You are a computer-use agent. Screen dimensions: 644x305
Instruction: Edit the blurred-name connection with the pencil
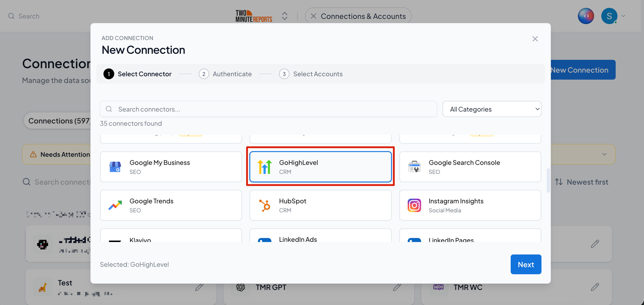point(595,244)
